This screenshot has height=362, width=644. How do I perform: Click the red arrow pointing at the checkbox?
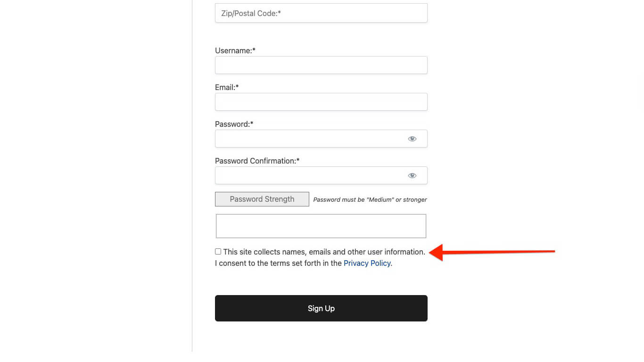[490, 252]
